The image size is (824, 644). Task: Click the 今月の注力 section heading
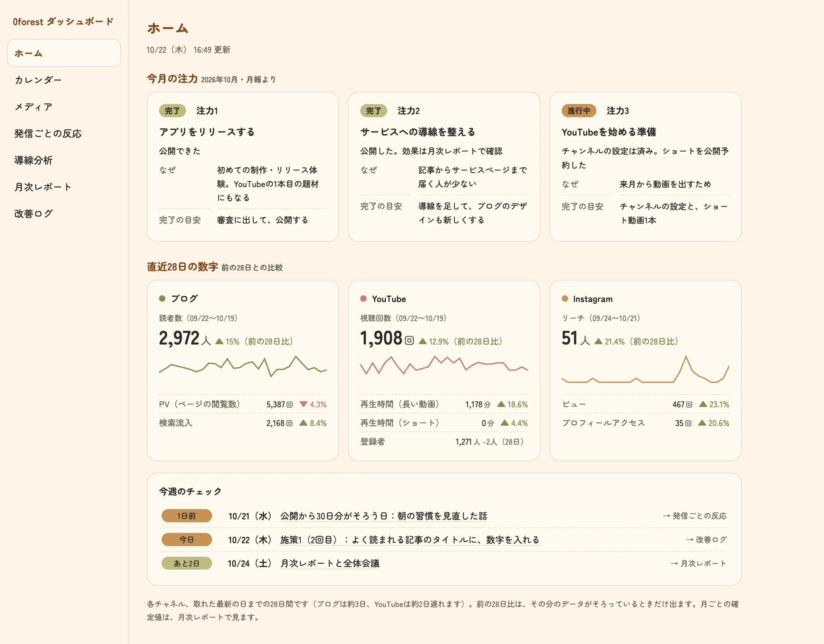click(x=172, y=79)
